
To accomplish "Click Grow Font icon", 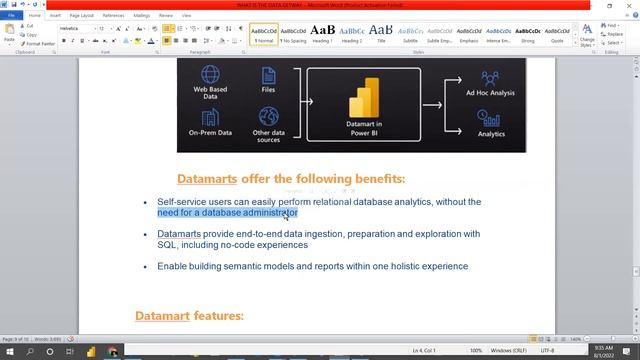I will (x=118, y=29).
